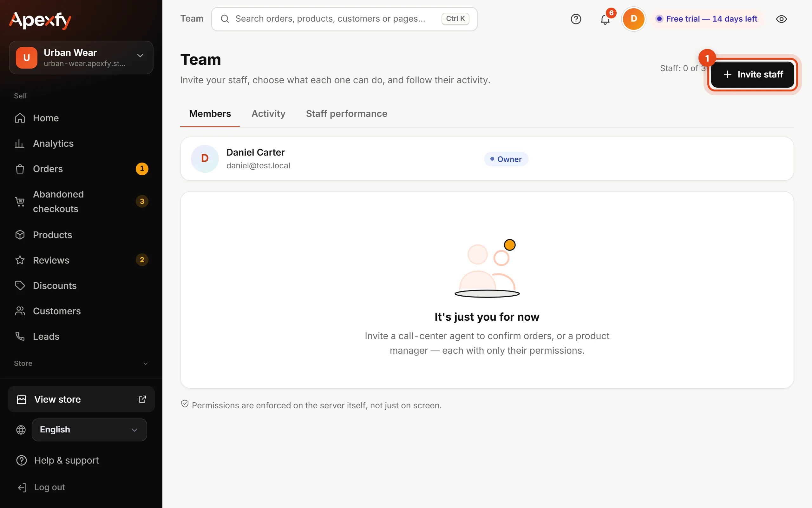Open the D user avatar menu
The image size is (812, 508).
point(633,19)
